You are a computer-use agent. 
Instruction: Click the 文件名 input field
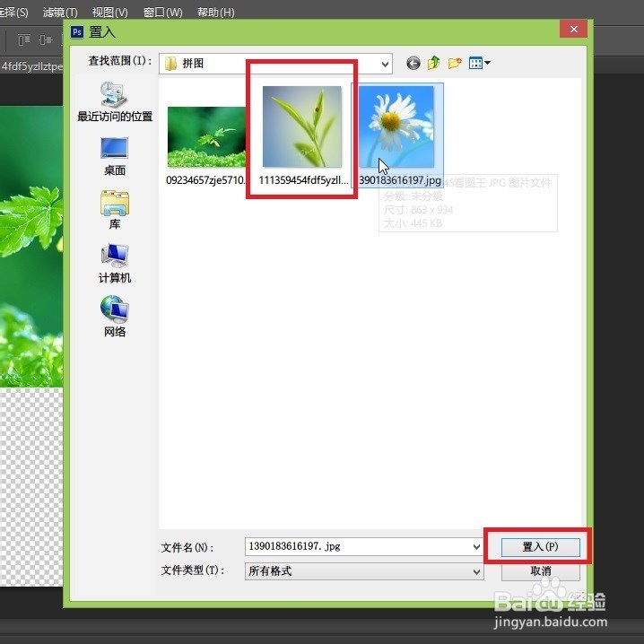(364, 546)
